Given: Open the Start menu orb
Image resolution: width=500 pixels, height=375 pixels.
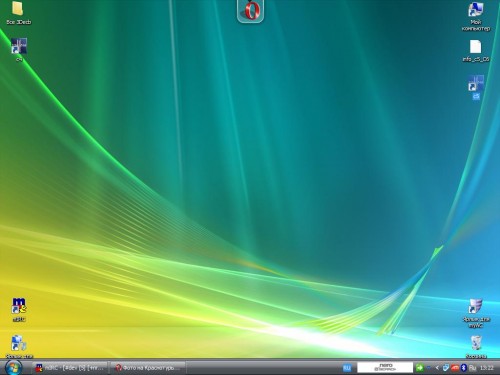Looking at the screenshot, I should tap(14, 368).
